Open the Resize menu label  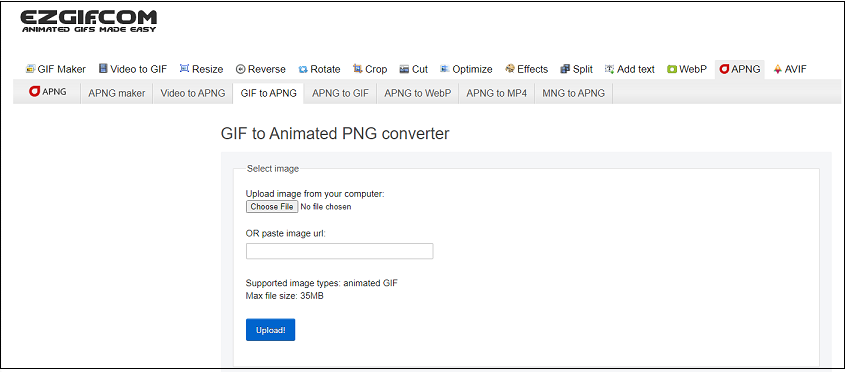(x=208, y=69)
